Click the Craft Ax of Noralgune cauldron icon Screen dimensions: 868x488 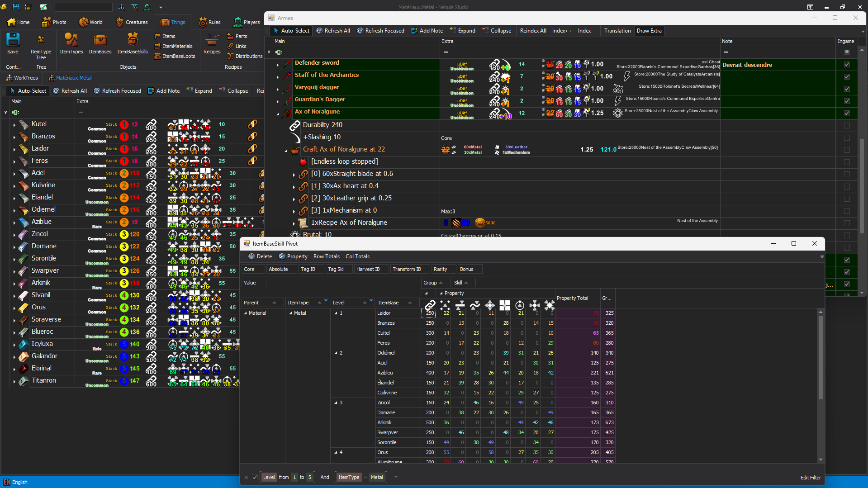point(295,149)
